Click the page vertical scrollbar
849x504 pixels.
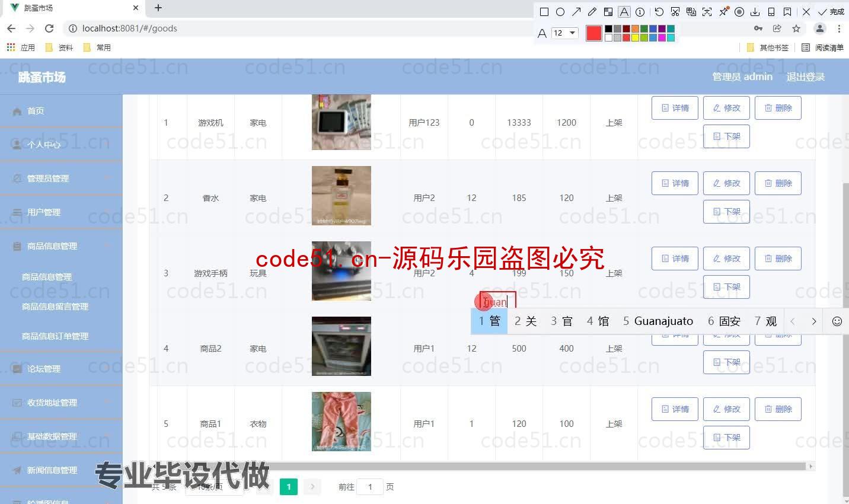pos(845,341)
